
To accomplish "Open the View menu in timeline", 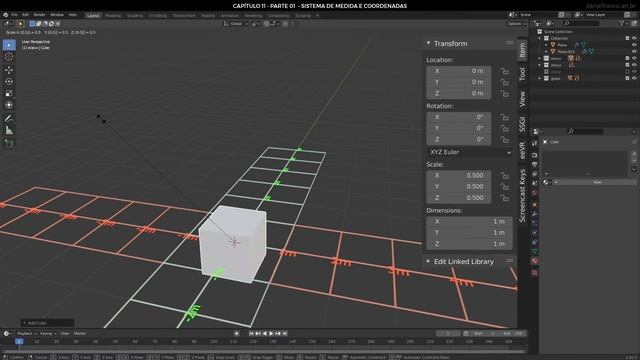I will (x=65, y=333).
